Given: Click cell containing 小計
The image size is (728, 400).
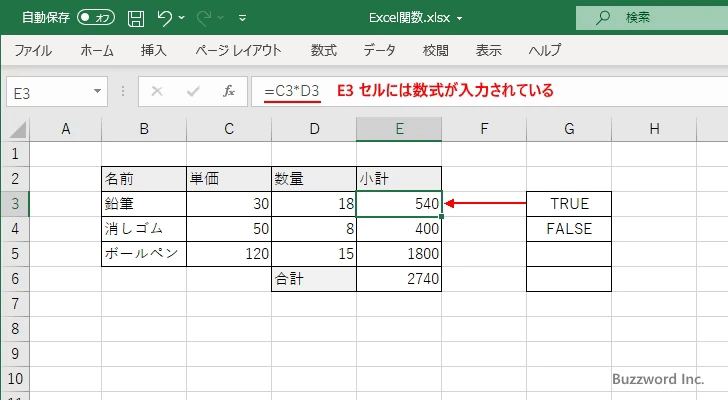Looking at the screenshot, I should point(399,179).
